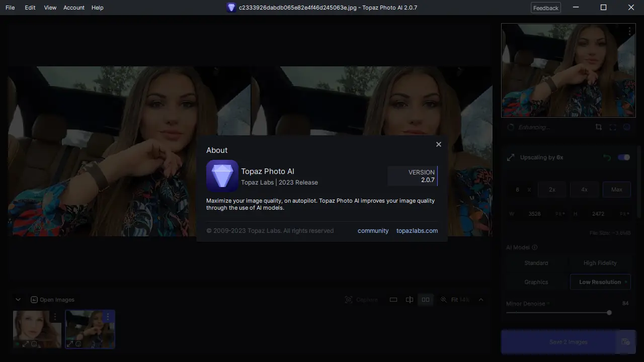Click the Open Images button
This screenshot has width=644, height=362.
point(52,300)
